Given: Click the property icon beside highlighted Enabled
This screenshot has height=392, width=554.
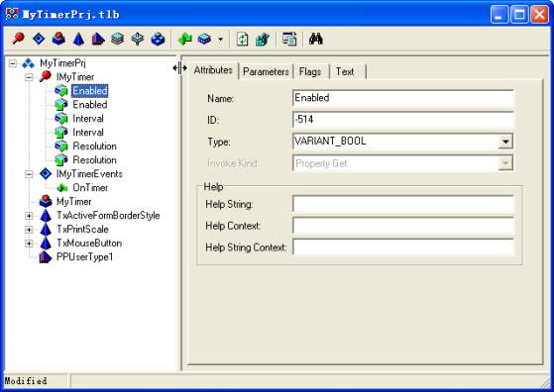Looking at the screenshot, I should pos(61,91).
